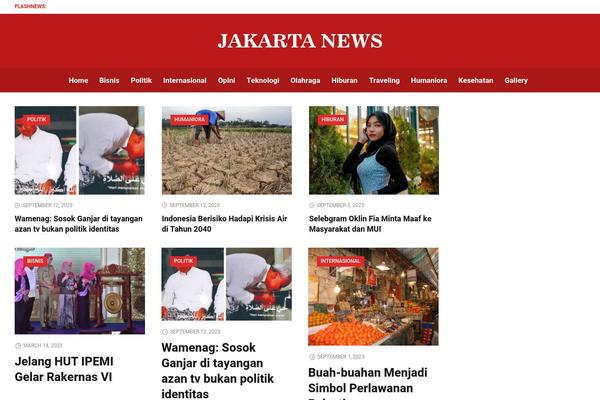The width and height of the screenshot is (600, 400).
Task: Go to the Olahraga section
Action: 305,80
